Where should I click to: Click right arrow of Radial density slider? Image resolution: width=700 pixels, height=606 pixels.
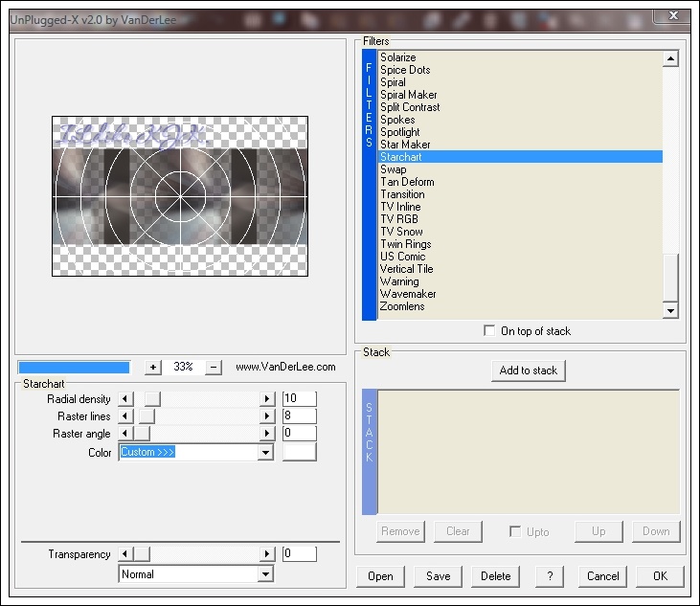click(267, 399)
